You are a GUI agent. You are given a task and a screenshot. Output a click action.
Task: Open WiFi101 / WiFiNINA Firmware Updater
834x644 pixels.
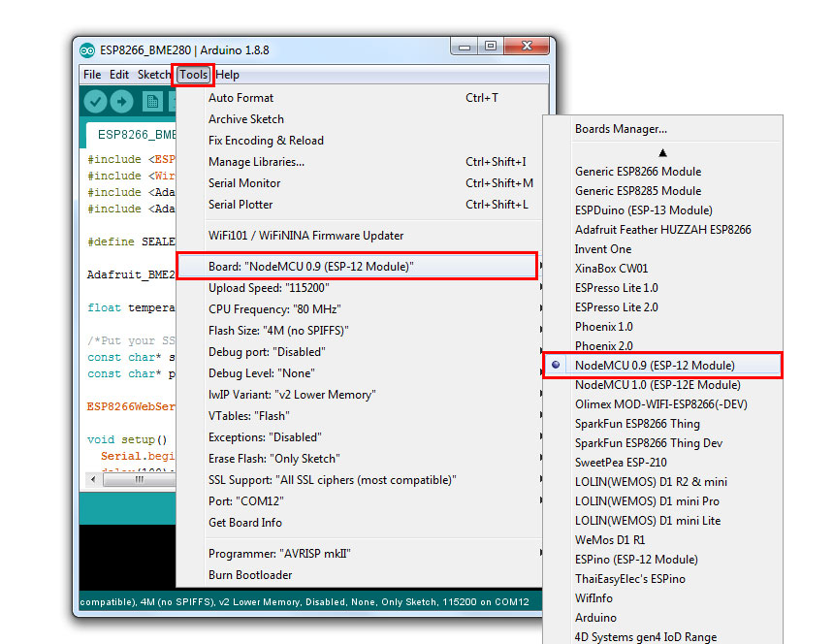click(x=359, y=235)
